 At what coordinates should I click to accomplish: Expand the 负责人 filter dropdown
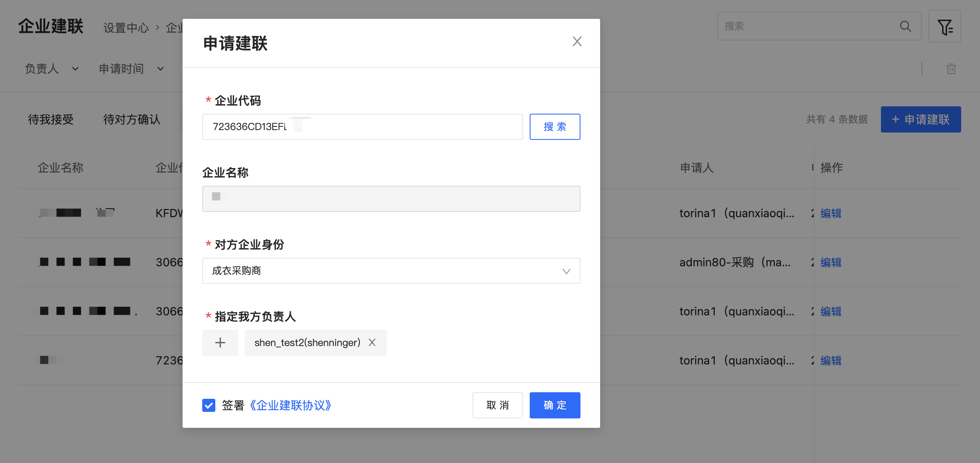(51, 69)
